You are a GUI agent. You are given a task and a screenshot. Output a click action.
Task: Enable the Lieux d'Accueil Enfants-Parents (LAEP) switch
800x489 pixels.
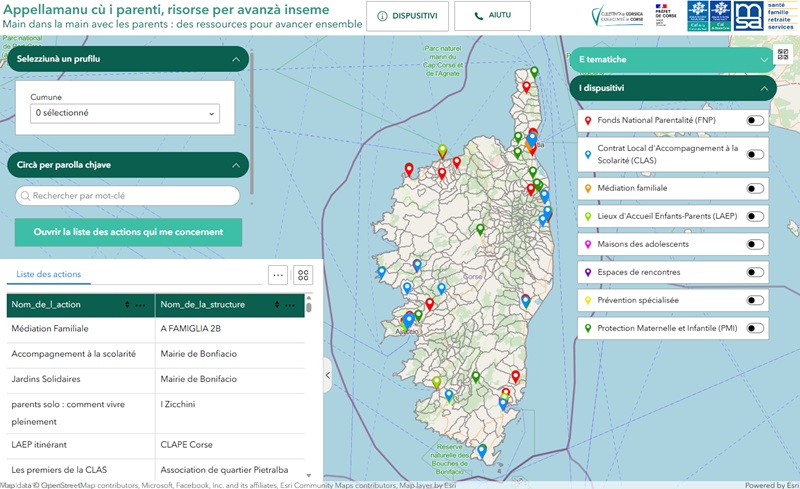tap(755, 216)
